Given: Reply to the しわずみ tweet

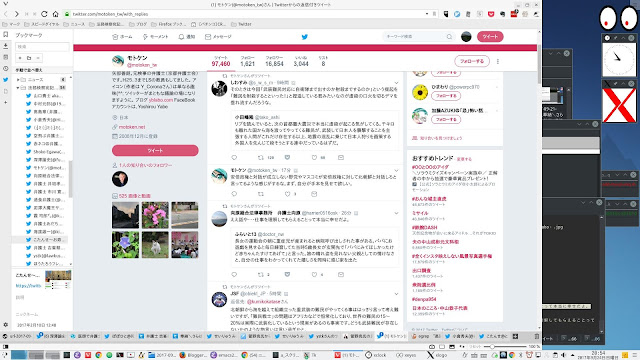Looking at the screenshot, I should 234,158.
